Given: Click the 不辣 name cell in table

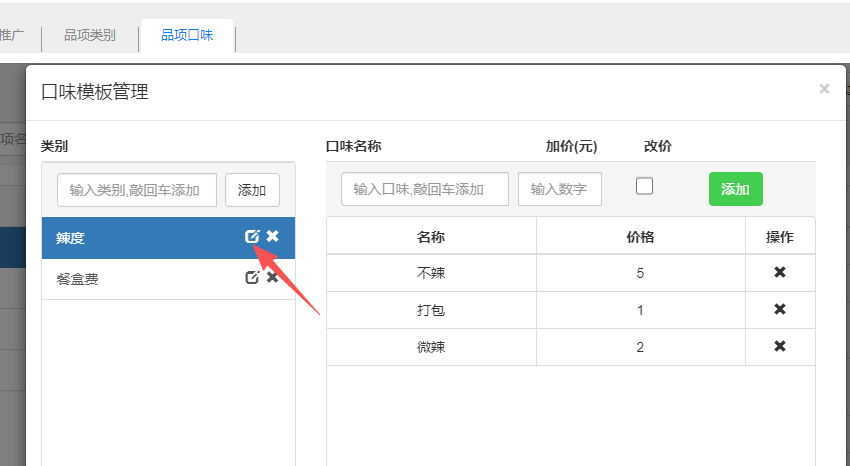Looking at the screenshot, I should click(431, 272).
